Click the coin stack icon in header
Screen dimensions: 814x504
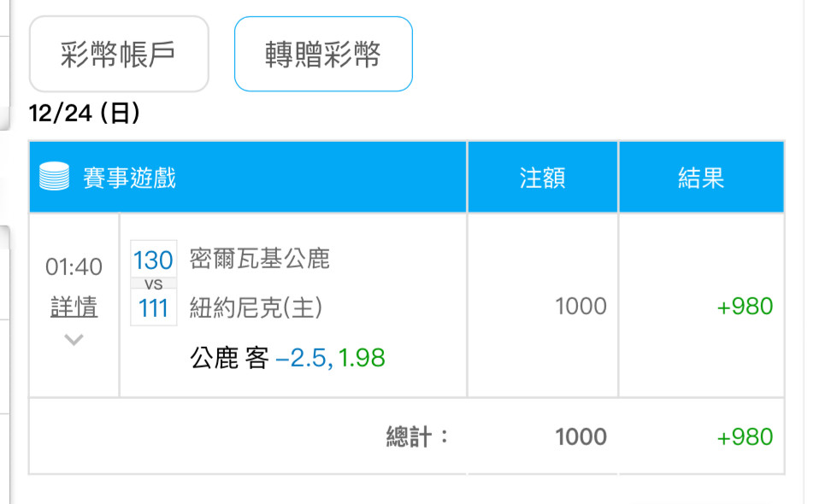pyautogui.click(x=54, y=176)
